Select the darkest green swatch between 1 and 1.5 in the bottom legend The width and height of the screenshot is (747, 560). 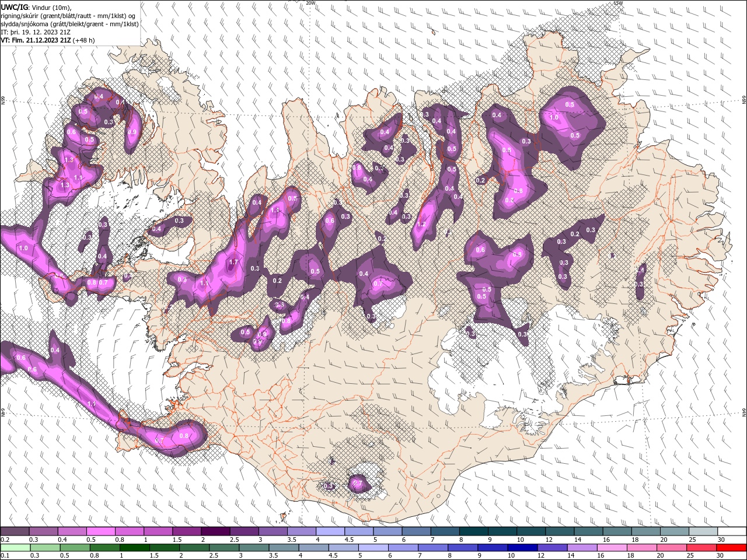135,548
